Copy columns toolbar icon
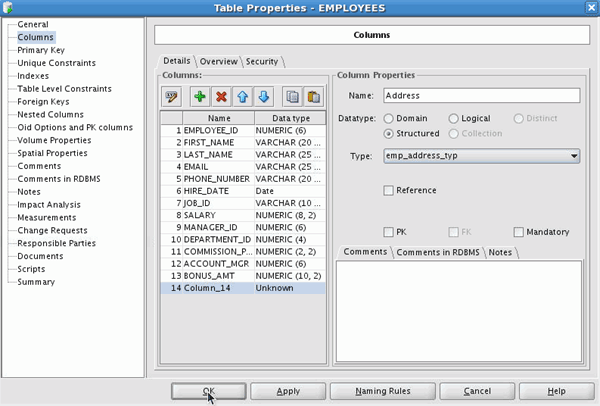 292,97
